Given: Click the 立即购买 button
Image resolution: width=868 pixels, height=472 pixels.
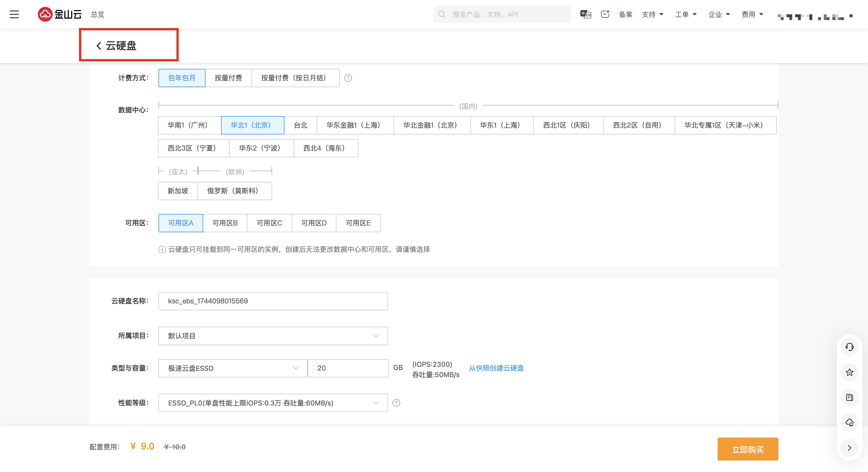Looking at the screenshot, I should (747, 449).
